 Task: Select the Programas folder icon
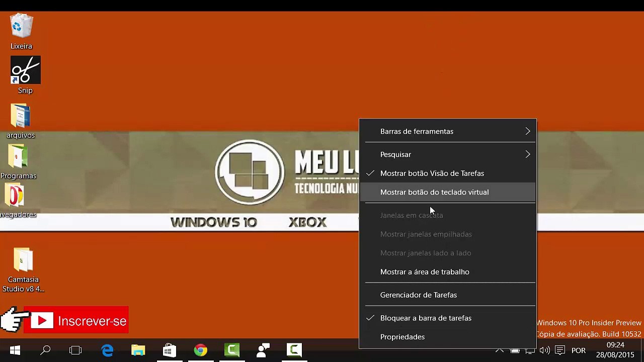tap(18, 162)
